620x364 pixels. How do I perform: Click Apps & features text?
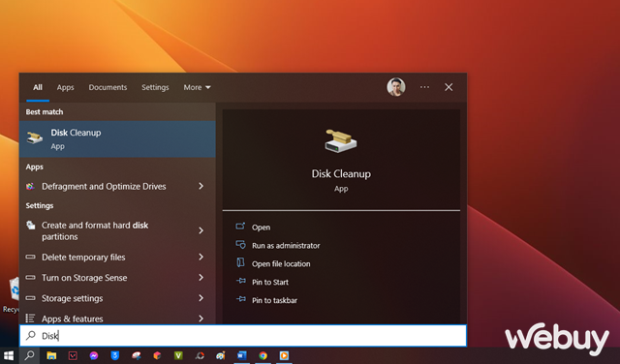(x=73, y=318)
